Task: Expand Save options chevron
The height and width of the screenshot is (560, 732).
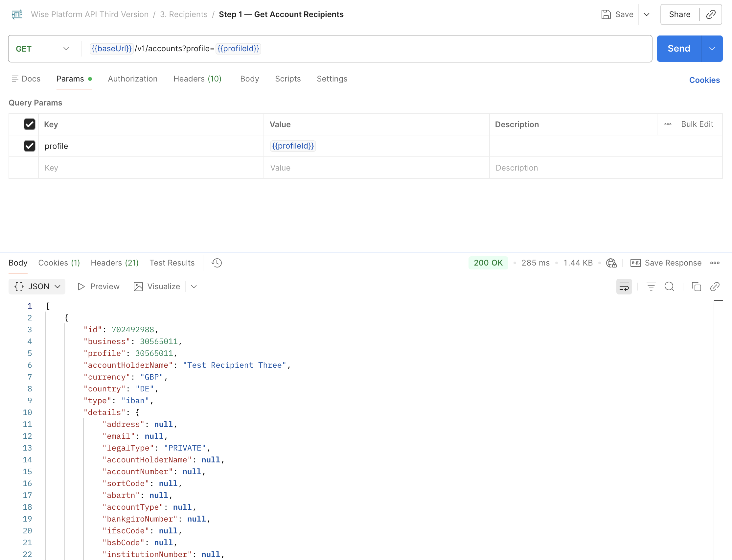Action: [646, 14]
